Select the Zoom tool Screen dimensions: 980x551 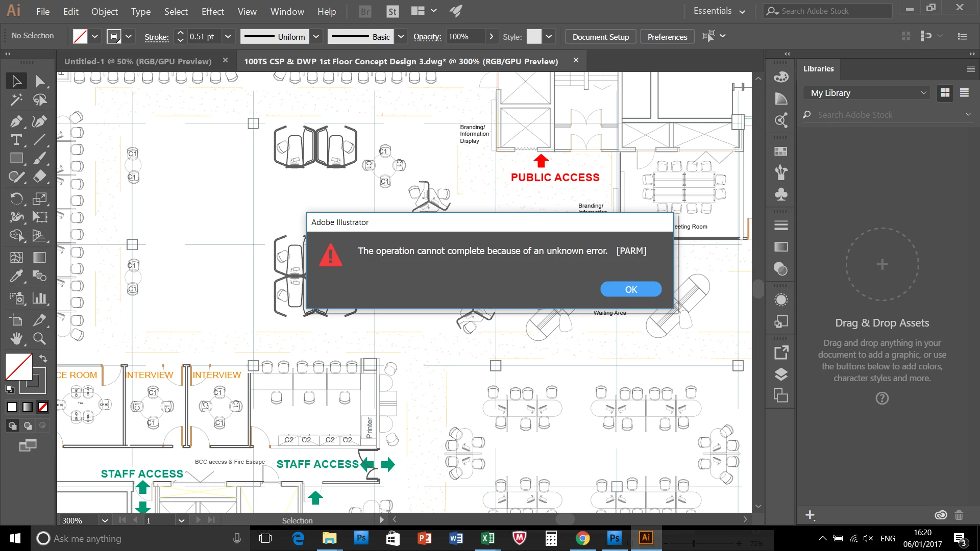[39, 338]
